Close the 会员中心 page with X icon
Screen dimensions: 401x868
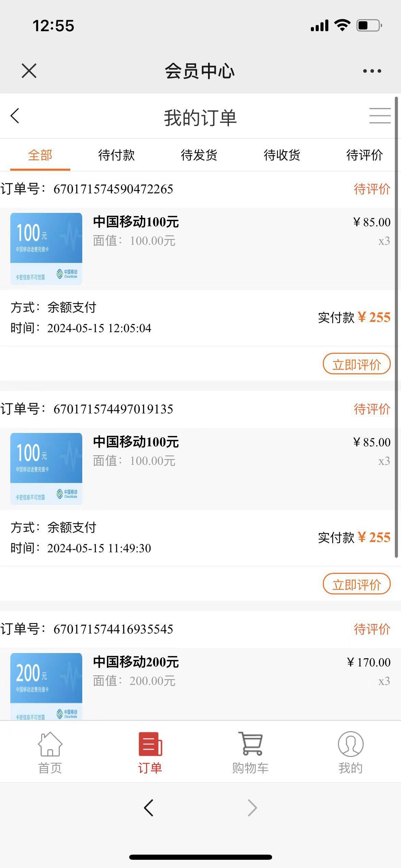29,71
